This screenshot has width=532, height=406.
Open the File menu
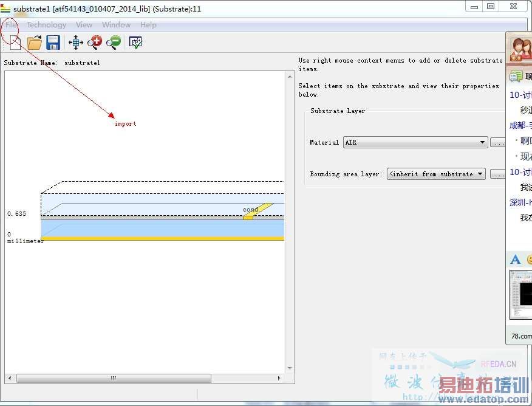(x=10, y=25)
